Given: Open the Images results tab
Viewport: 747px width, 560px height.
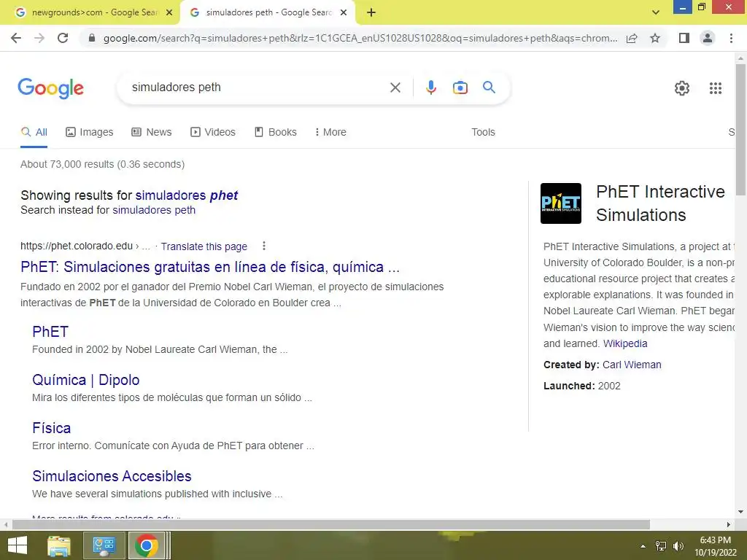Looking at the screenshot, I should tap(90, 132).
